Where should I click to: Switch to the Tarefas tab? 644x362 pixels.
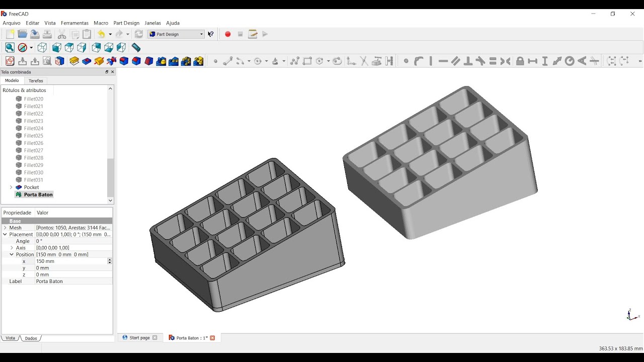click(x=36, y=80)
